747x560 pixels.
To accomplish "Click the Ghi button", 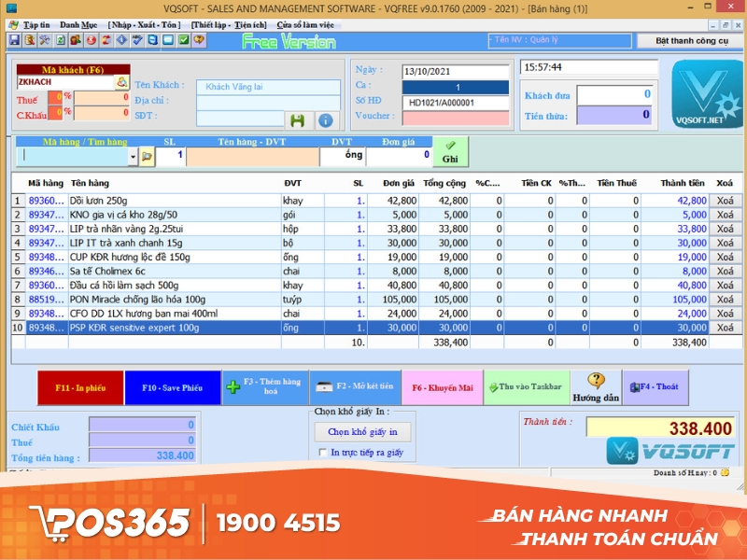I will click(450, 152).
